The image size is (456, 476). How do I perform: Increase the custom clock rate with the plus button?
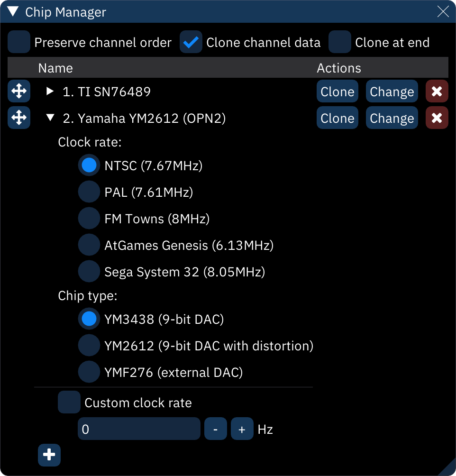click(242, 429)
